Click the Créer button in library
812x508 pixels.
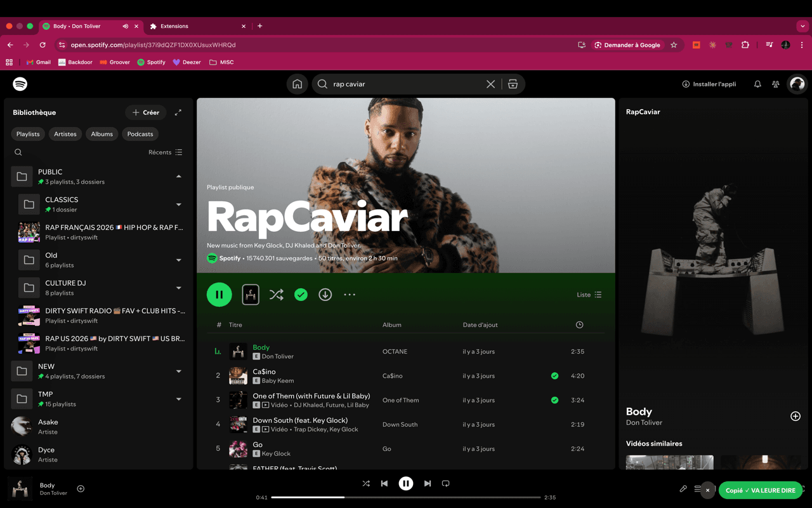pyautogui.click(x=145, y=112)
